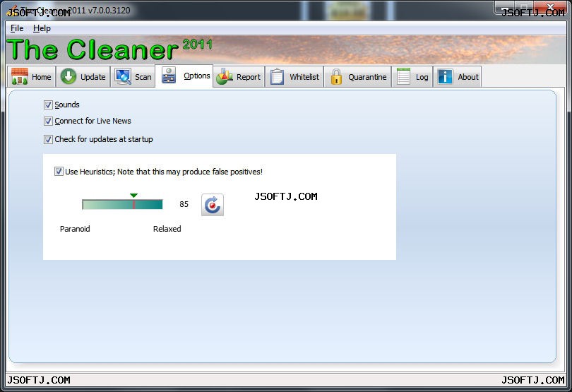View the Log tab label

[x=422, y=77]
